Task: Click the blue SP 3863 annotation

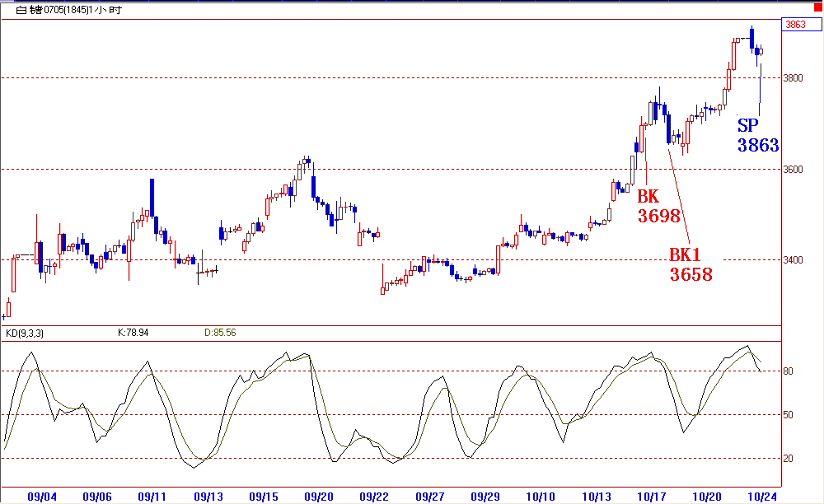Action: click(757, 136)
